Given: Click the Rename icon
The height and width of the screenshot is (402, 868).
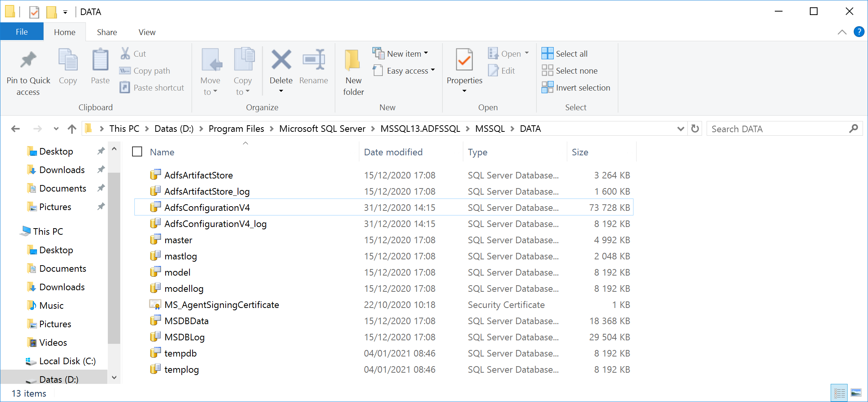Looking at the screenshot, I should [x=313, y=60].
